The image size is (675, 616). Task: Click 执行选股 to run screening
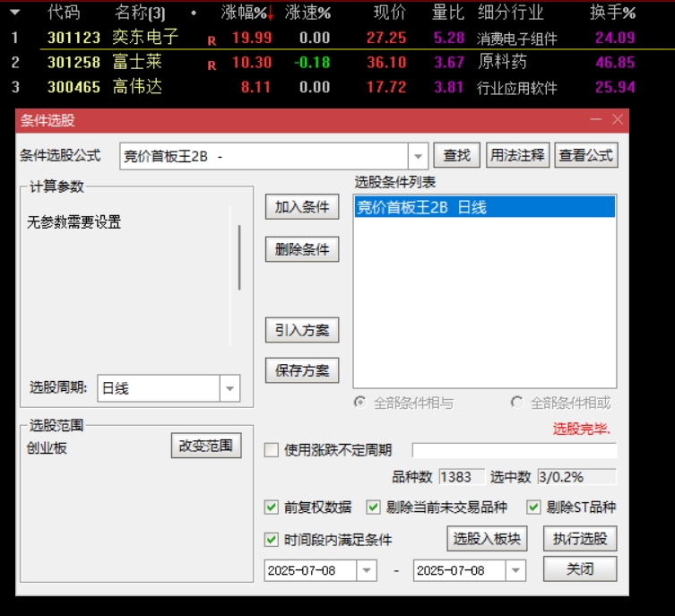coord(580,539)
